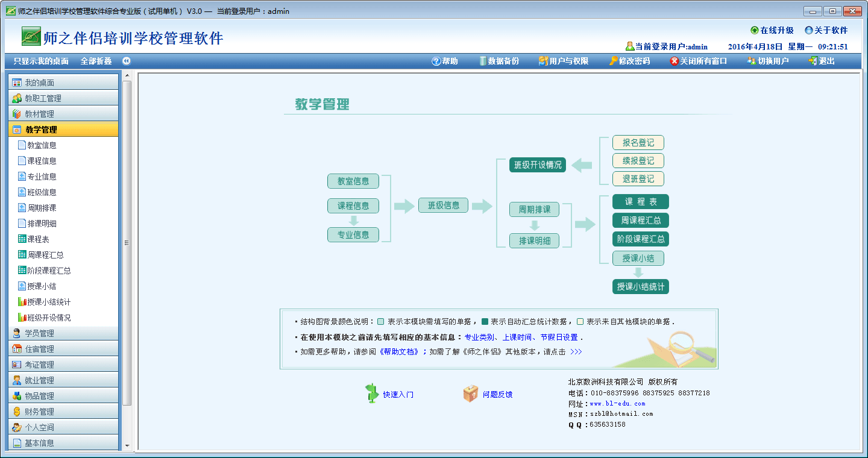Click the 退出 exit icon
This screenshot has width=868, height=458.
click(813, 61)
